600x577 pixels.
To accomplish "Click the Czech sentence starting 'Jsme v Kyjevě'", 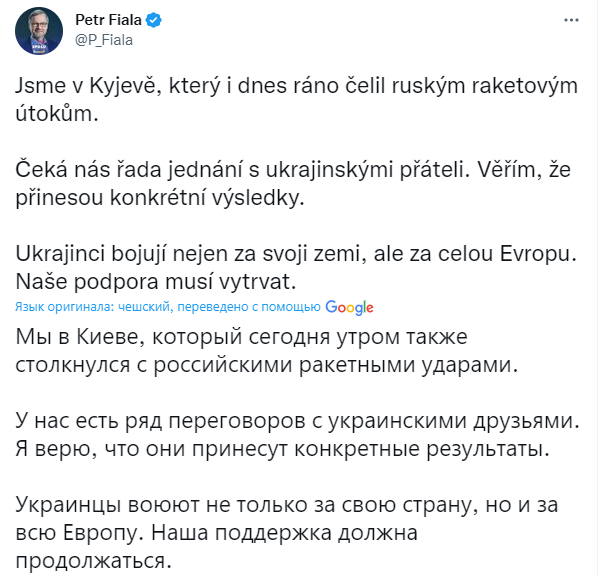I will click(296, 87).
